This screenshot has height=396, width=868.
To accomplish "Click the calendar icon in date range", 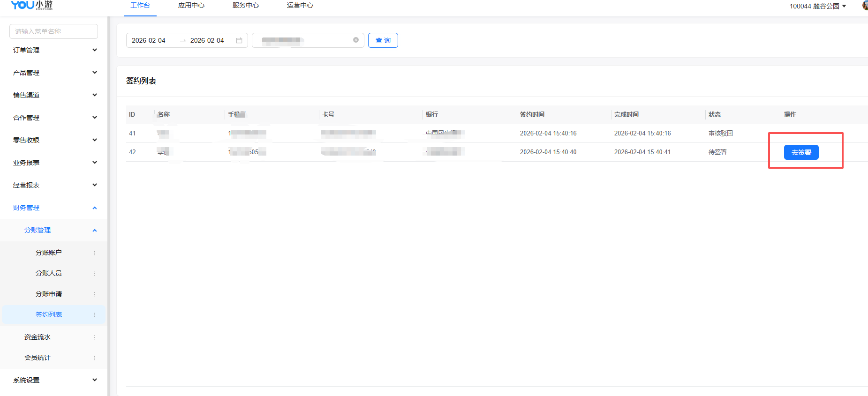I will click(239, 40).
